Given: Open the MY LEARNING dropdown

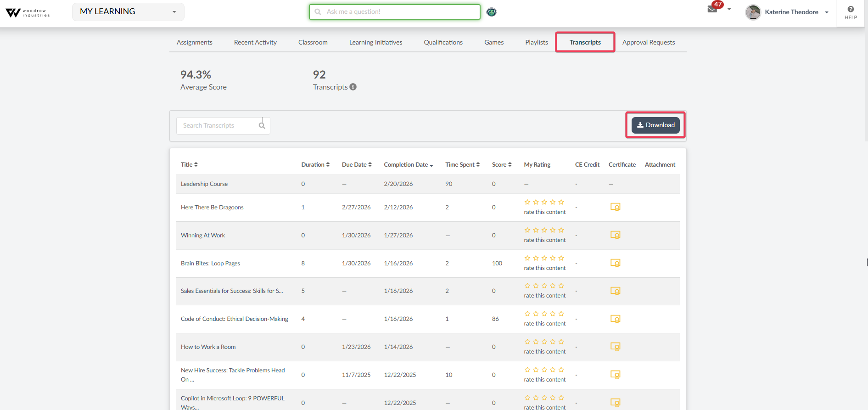Looking at the screenshot, I should click(x=128, y=12).
